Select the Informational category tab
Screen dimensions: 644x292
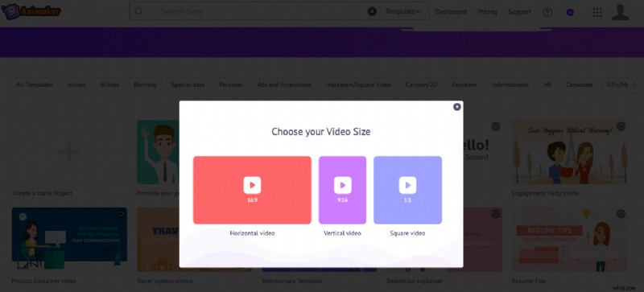[x=510, y=84]
